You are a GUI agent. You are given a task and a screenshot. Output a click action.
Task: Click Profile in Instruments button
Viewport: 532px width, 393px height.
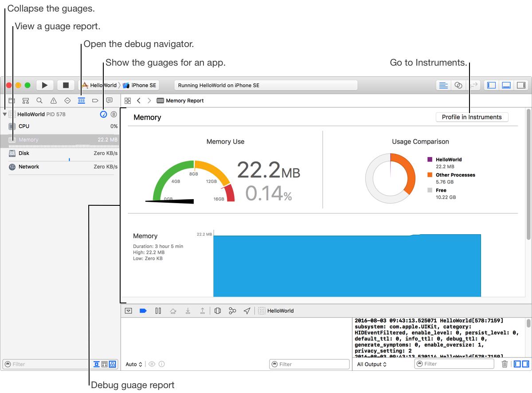pyautogui.click(x=472, y=117)
